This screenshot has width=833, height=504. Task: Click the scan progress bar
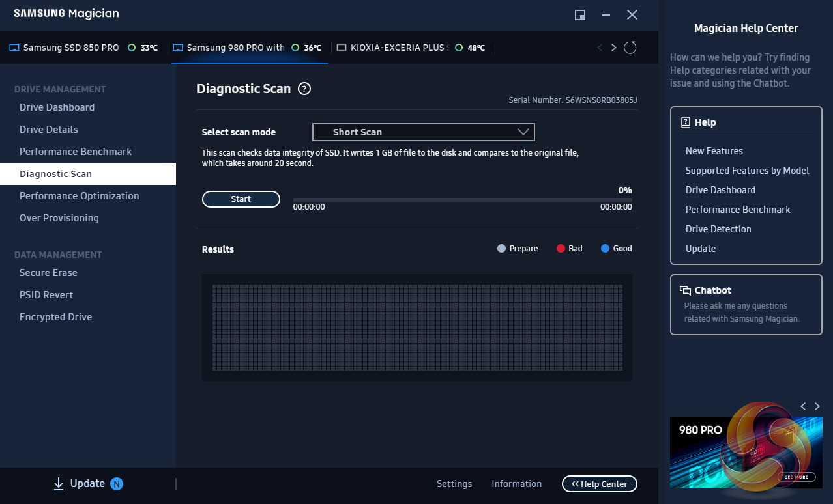pos(462,199)
